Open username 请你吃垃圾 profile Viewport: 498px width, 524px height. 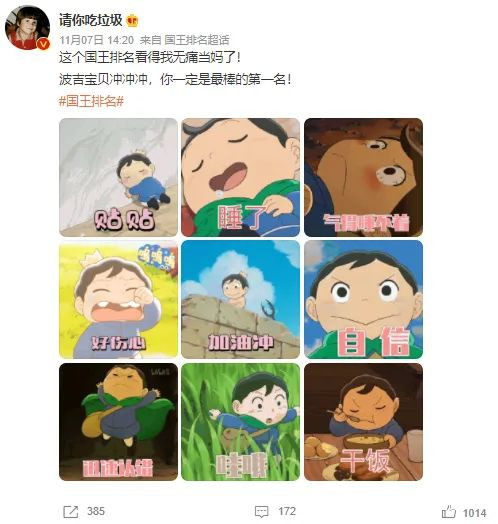91,20
